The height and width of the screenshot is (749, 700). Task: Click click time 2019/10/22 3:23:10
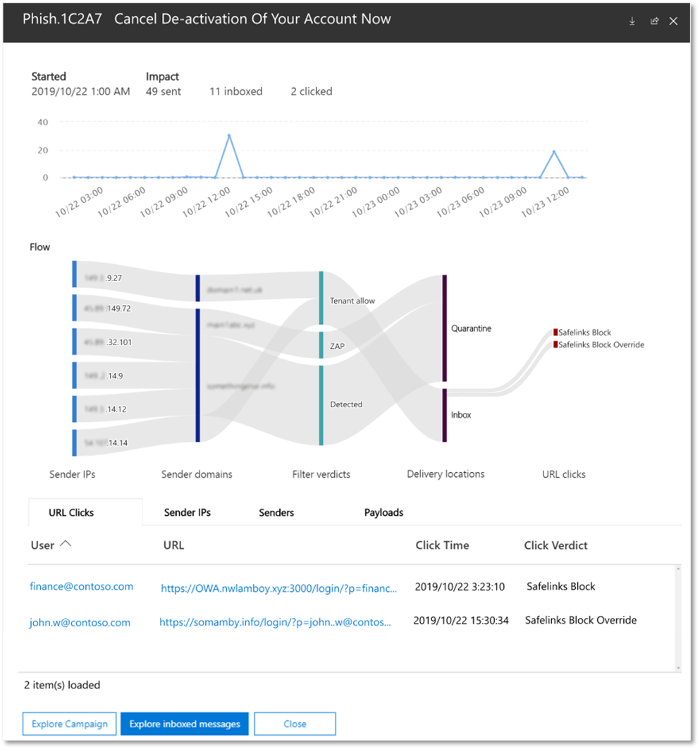pyautogui.click(x=460, y=587)
